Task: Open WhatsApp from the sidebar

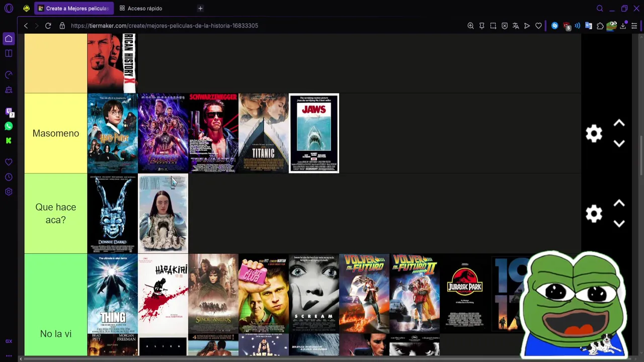Action: coord(9,126)
